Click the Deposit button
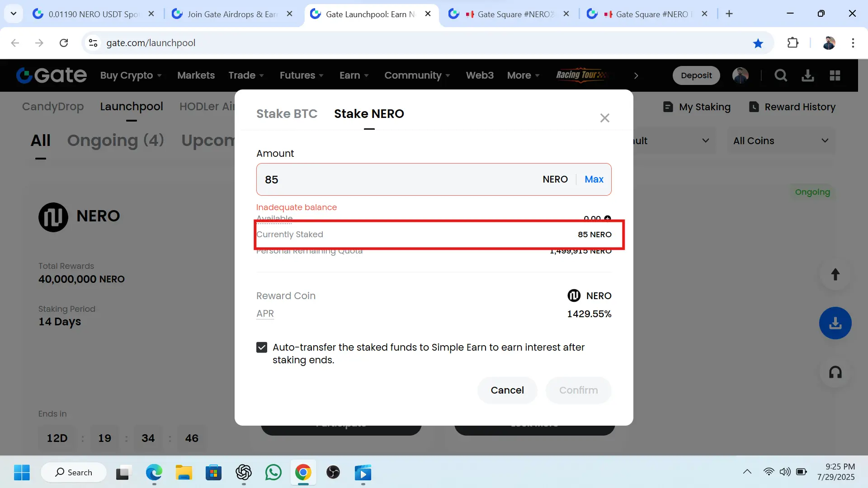Viewport: 868px width, 488px height. tap(696, 75)
